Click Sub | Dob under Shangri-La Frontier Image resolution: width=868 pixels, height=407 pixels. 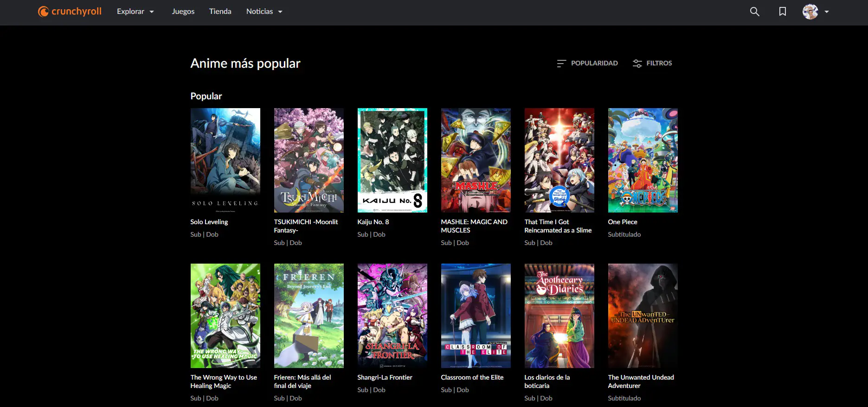(x=371, y=390)
